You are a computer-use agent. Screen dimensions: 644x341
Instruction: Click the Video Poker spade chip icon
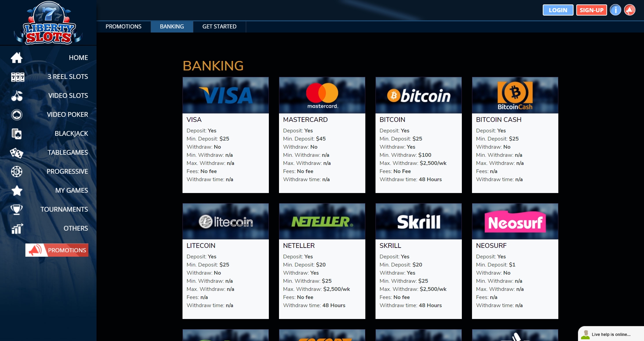pyautogui.click(x=17, y=115)
